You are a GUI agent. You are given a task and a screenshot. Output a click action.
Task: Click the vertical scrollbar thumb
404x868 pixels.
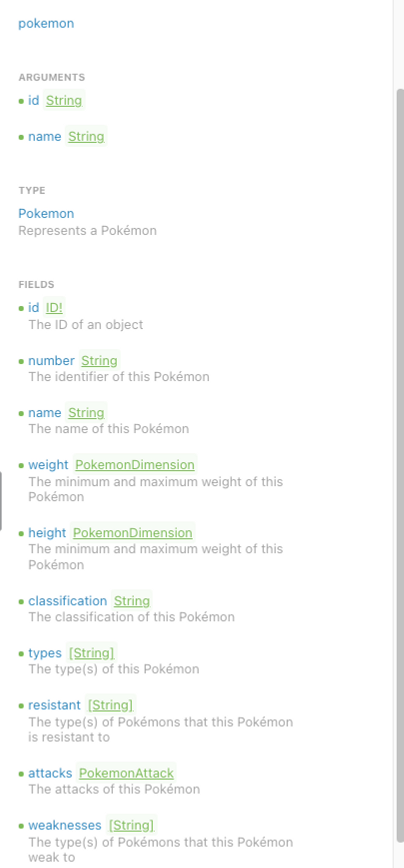[x=400, y=465]
